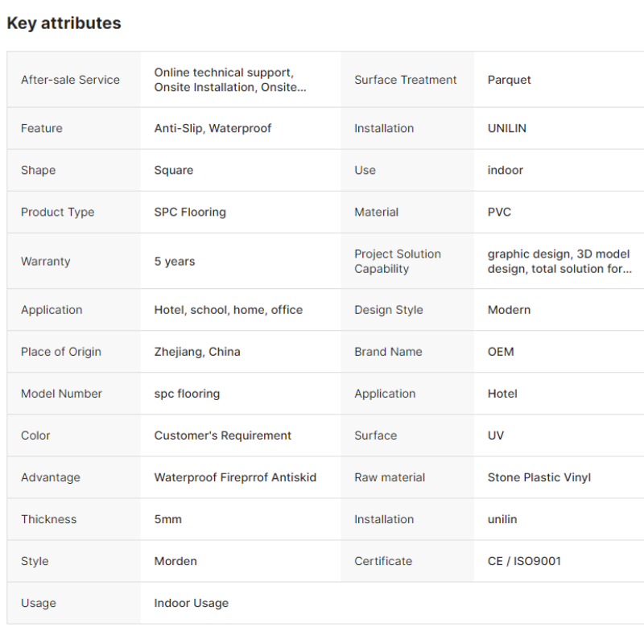Select the "Parquet" surface treatment value
Image resolution: width=644 pixels, height=644 pixels.
click(510, 80)
